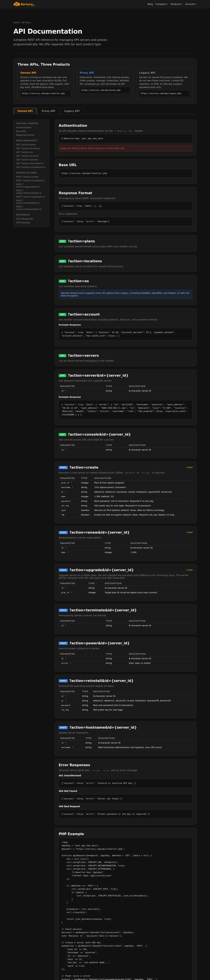Go to GET ?action=plans in sidebar
Screen dimensions: 210x980
pos(26,145)
